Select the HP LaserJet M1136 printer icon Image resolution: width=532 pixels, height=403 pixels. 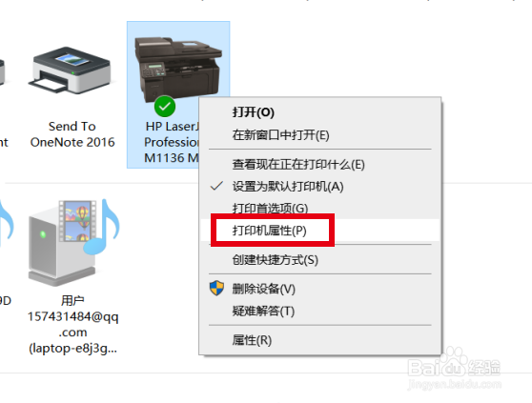click(x=178, y=70)
